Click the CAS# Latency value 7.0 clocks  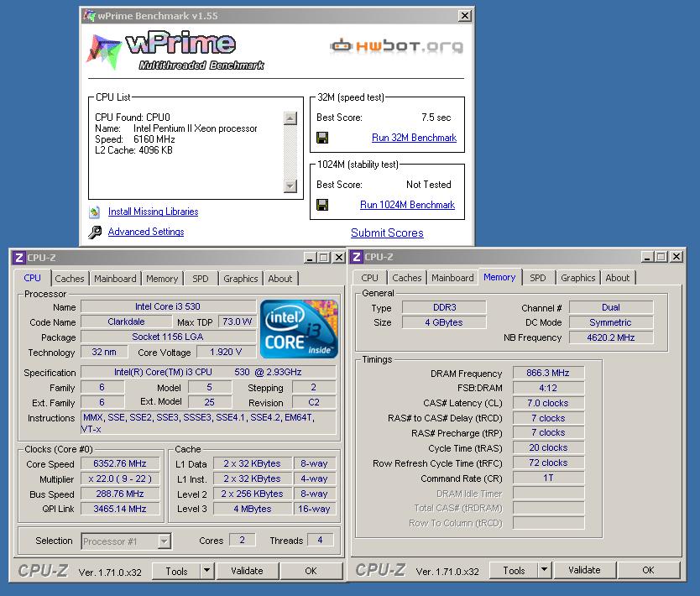(548, 403)
